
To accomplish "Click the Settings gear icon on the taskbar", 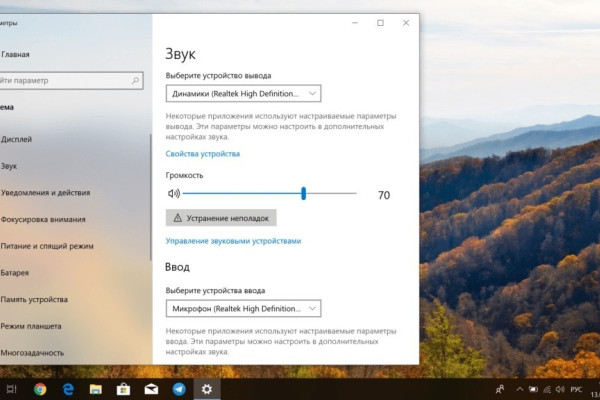I will tap(207, 389).
